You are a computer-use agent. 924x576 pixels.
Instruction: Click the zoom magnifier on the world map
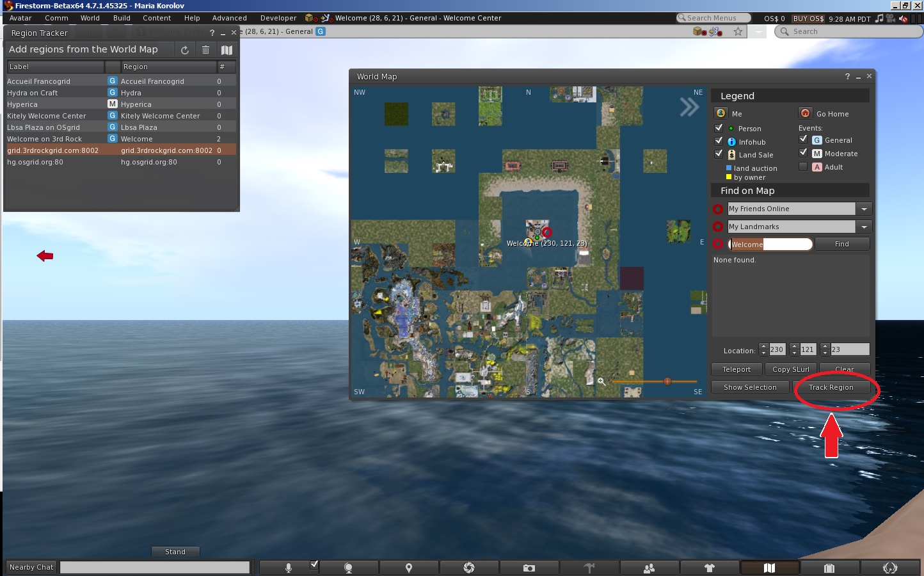601,381
